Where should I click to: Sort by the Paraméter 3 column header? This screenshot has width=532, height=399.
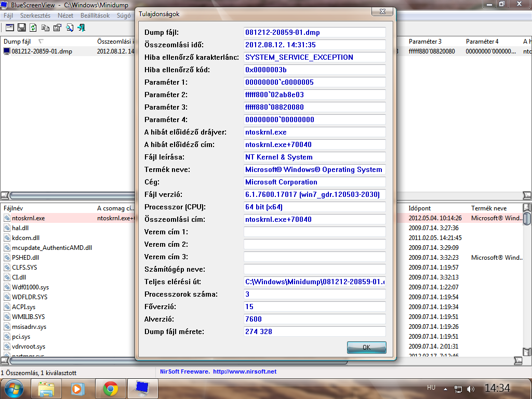(435, 42)
